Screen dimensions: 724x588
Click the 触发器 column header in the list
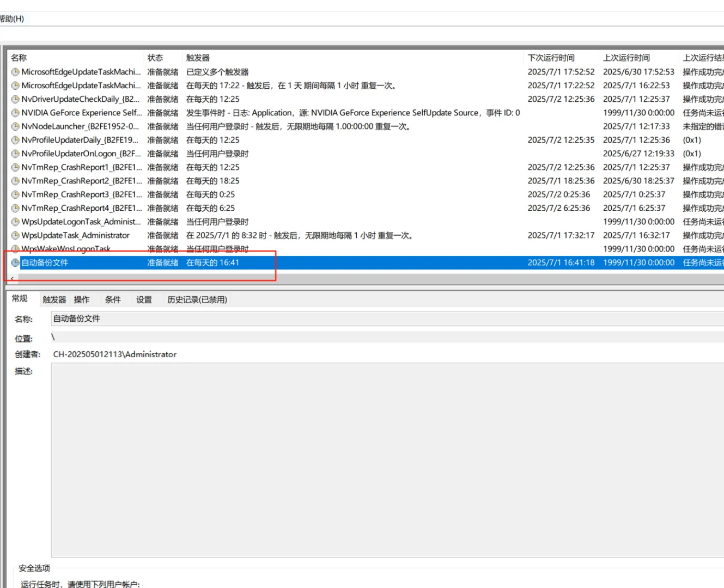353,58
